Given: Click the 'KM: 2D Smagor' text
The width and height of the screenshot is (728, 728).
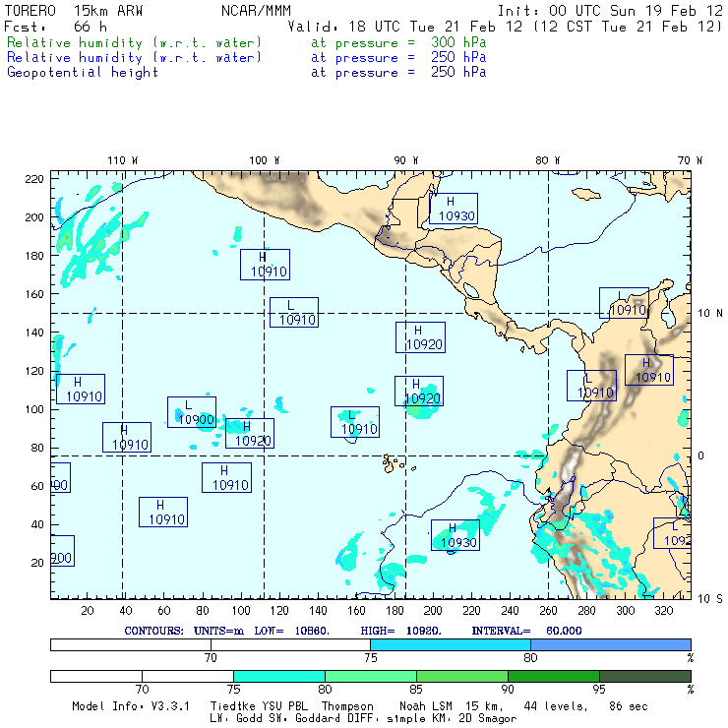Looking at the screenshot, I should coord(472,719).
